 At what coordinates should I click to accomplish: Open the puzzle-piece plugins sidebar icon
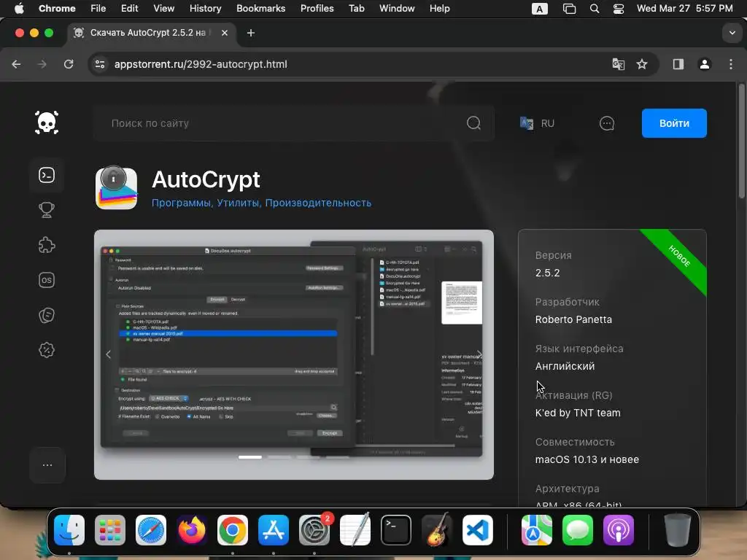[47, 245]
